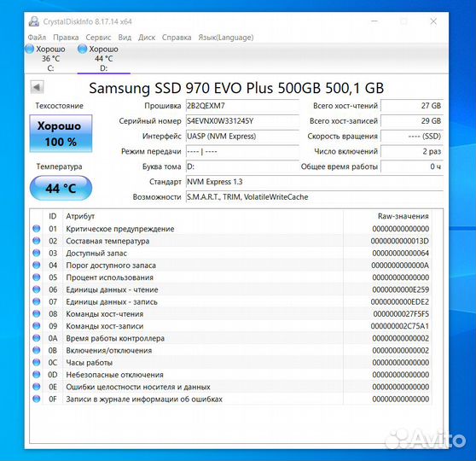
Task: Click the previous disk arrow button
Action: (x=37, y=88)
